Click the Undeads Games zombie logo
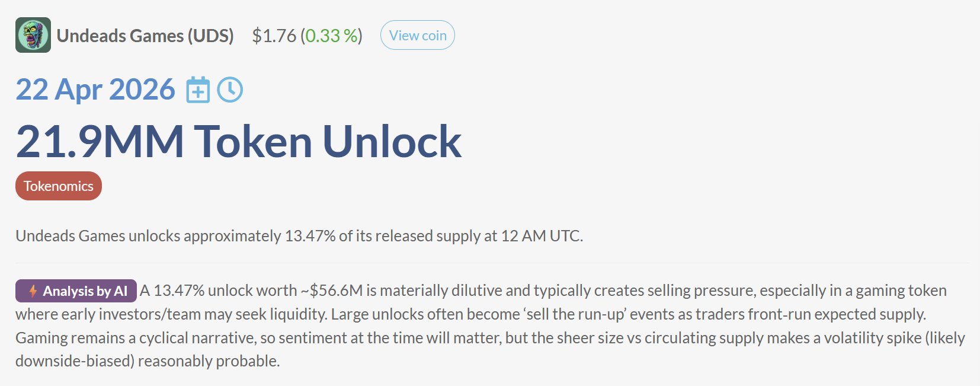This screenshot has height=386, width=980. [x=33, y=35]
